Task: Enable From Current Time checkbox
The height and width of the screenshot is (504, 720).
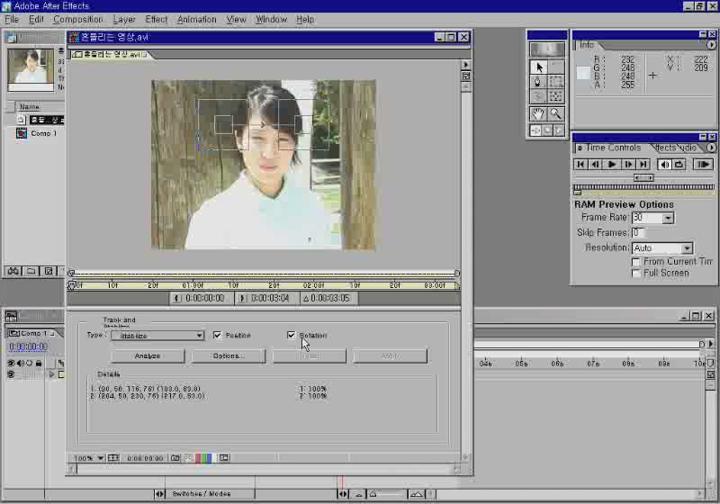Action: point(636,262)
